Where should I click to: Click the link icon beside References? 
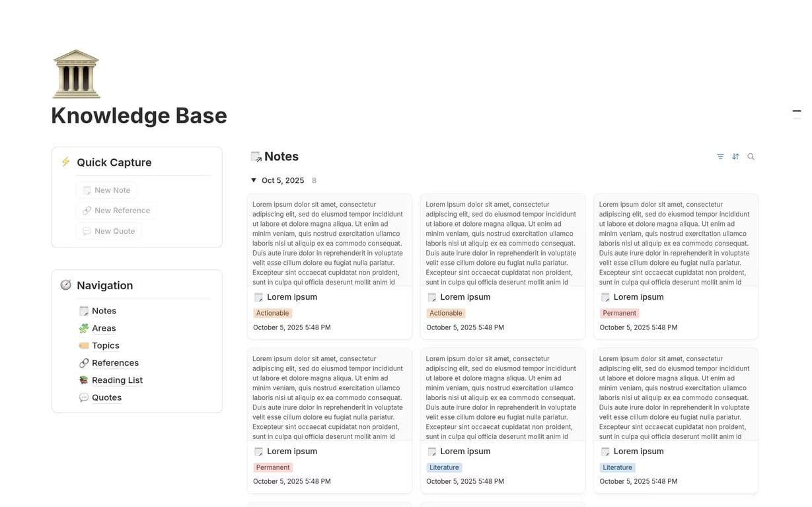coord(84,363)
